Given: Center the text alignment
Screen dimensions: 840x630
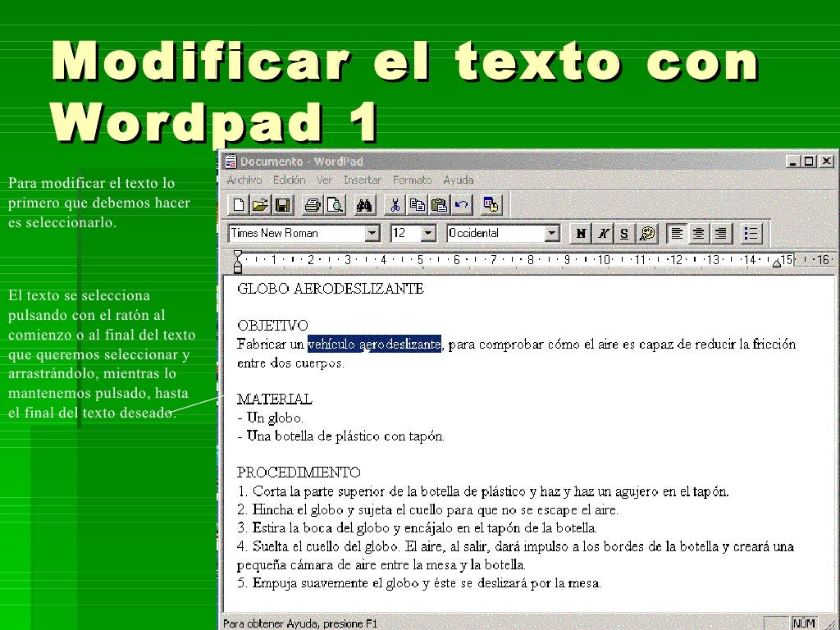Looking at the screenshot, I should 699,234.
